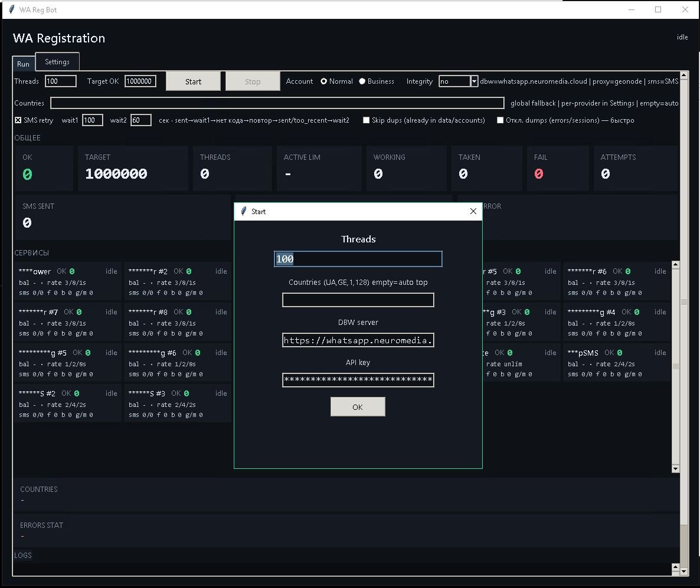Screen dimensions: 700x588
Task: Click the red FAIL counter value
Action: coord(539,173)
